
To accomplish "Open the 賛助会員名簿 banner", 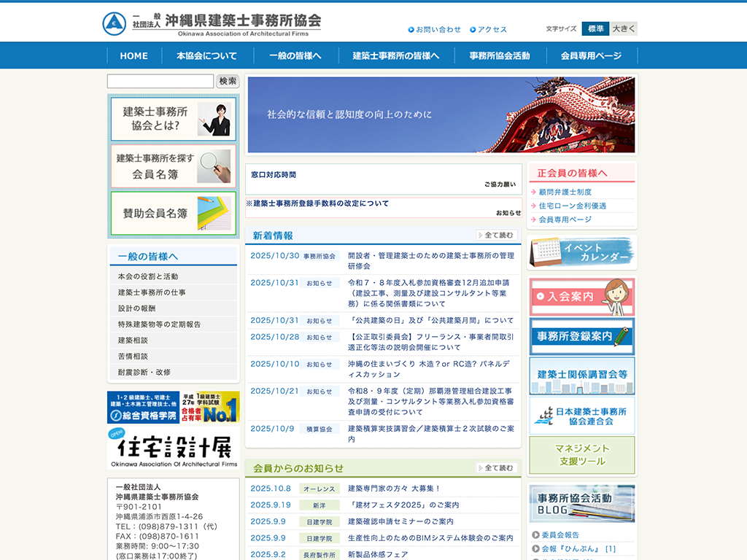I will (x=174, y=213).
